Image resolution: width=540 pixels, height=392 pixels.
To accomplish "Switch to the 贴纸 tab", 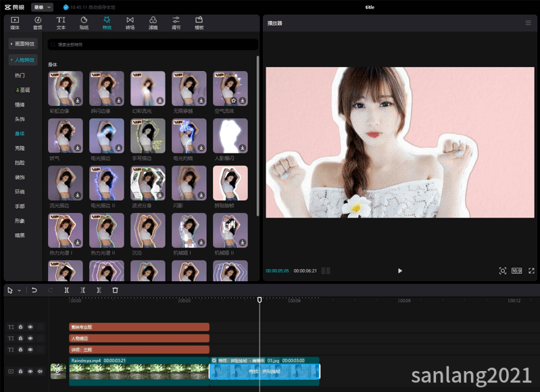I will click(84, 23).
